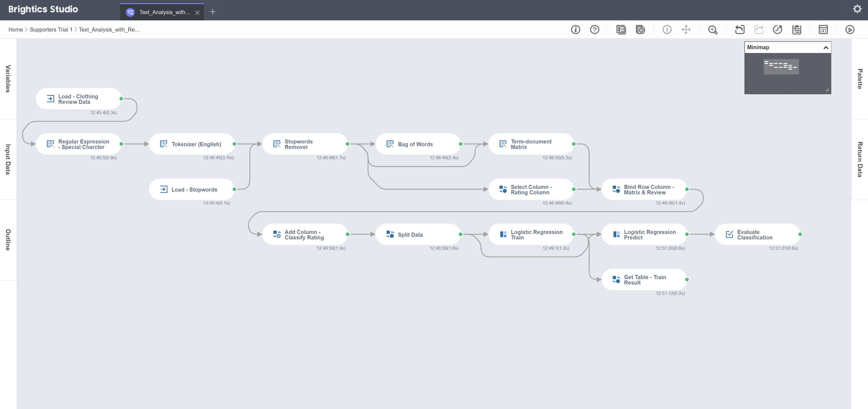Image resolution: width=868 pixels, height=409 pixels.
Task: Click the Run play button in toolbar
Action: click(x=850, y=30)
